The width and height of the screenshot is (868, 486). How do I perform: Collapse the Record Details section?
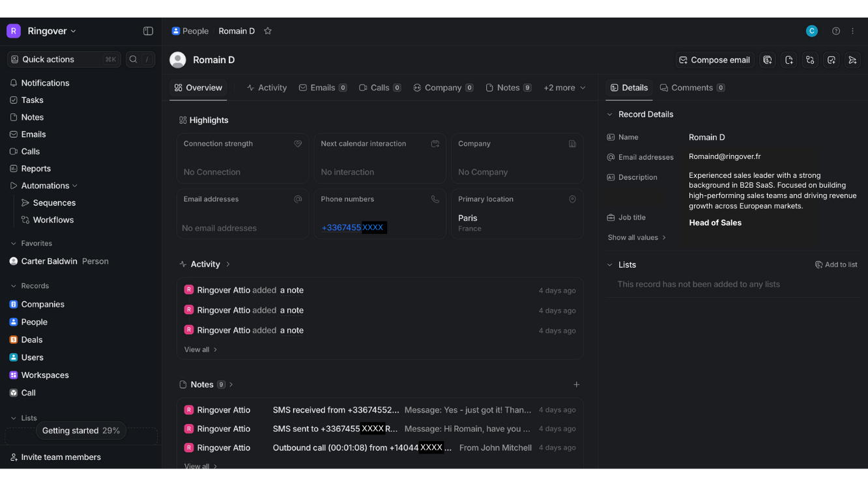(x=609, y=114)
